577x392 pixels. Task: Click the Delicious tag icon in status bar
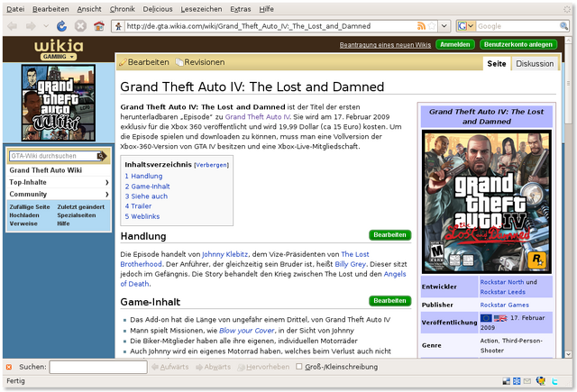(x=507, y=381)
